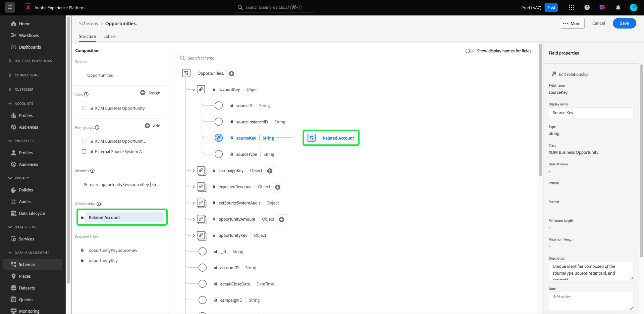
Task: Click the Search Experience Cloud field
Action: pos(274,7)
